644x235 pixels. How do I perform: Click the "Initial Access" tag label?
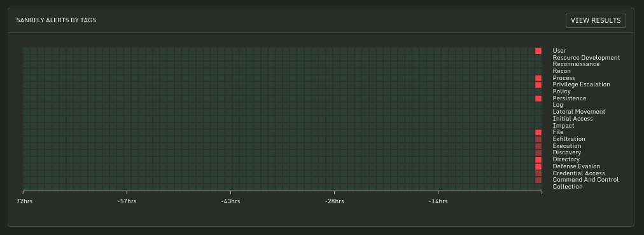pyautogui.click(x=573, y=119)
